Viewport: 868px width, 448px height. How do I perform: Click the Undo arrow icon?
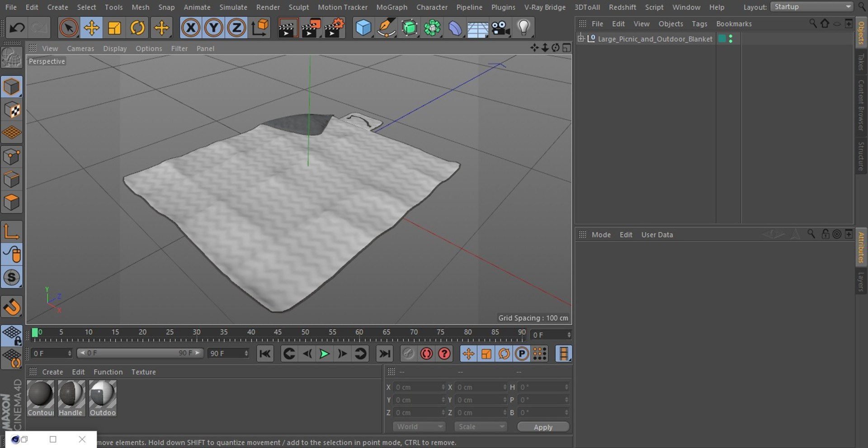[x=17, y=28]
